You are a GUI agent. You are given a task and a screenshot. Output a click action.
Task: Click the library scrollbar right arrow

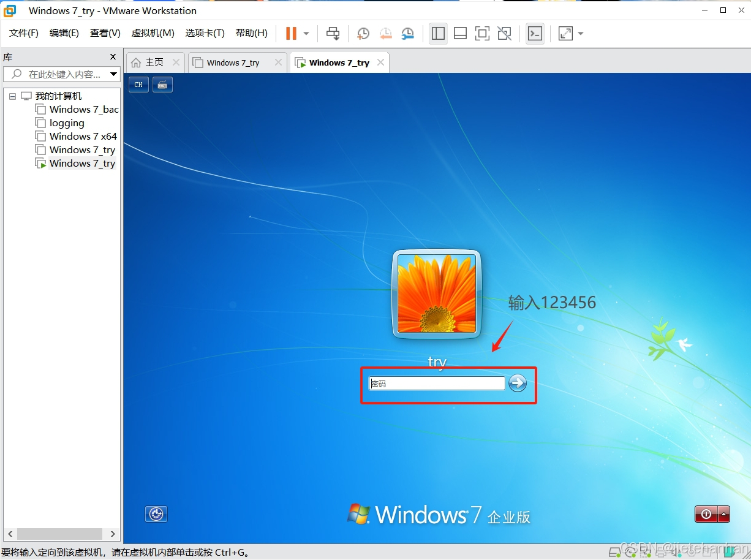pos(113,534)
